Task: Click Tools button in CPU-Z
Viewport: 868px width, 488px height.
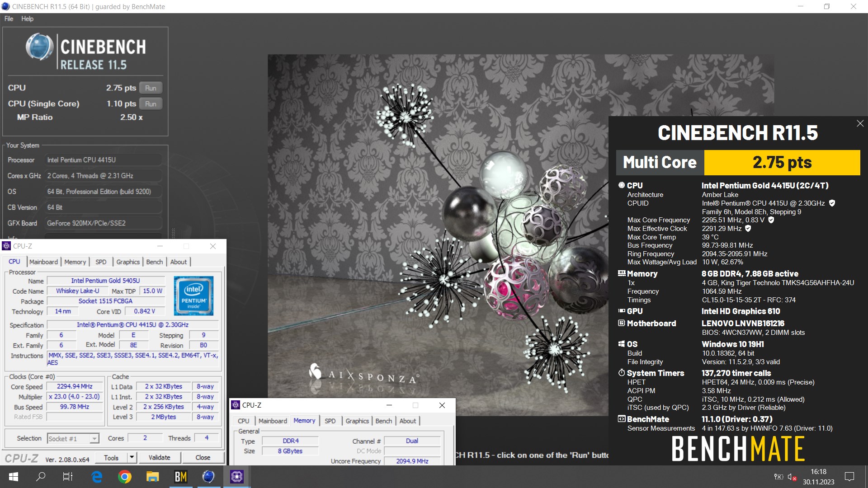Action: pos(111,458)
